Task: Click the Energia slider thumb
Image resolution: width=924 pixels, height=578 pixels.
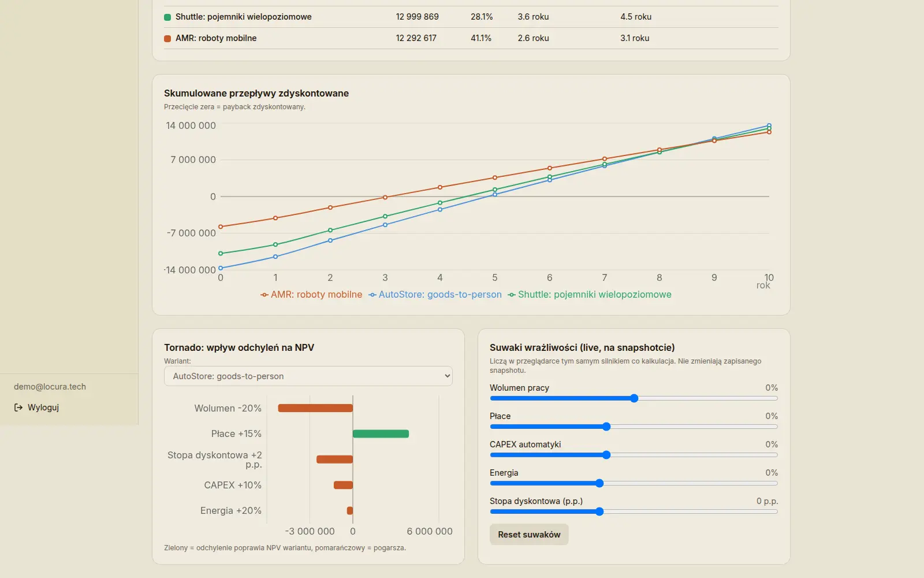Action: pos(599,483)
